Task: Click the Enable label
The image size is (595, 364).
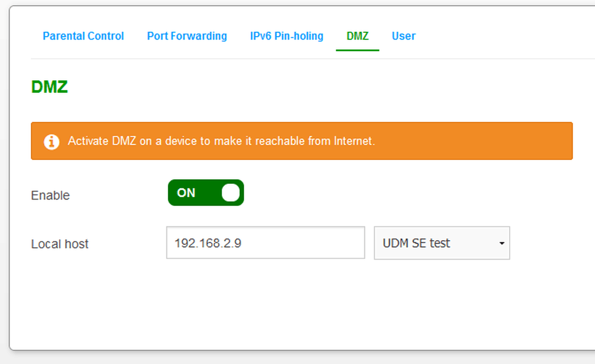Action: tap(50, 195)
